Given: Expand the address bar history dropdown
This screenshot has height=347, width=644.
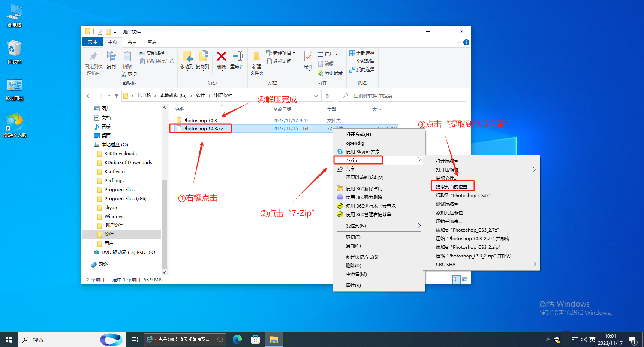Looking at the screenshot, I should point(316,96).
